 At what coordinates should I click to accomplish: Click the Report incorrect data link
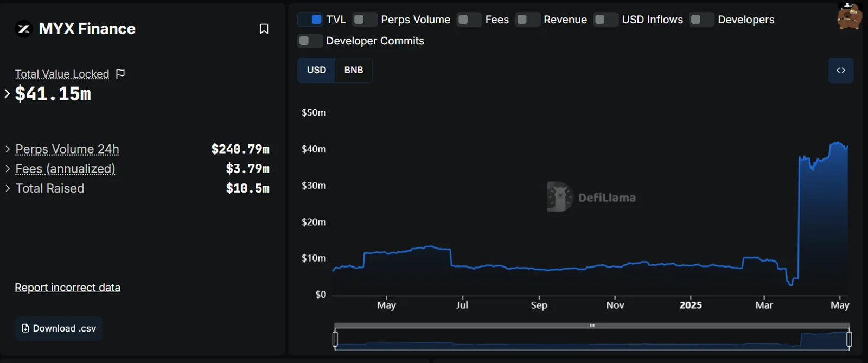pos(67,288)
